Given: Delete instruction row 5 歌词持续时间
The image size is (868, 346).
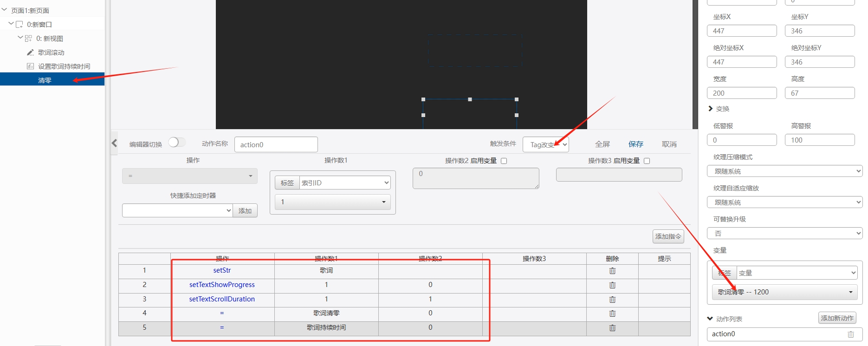Looking at the screenshot, I should 612,328.
